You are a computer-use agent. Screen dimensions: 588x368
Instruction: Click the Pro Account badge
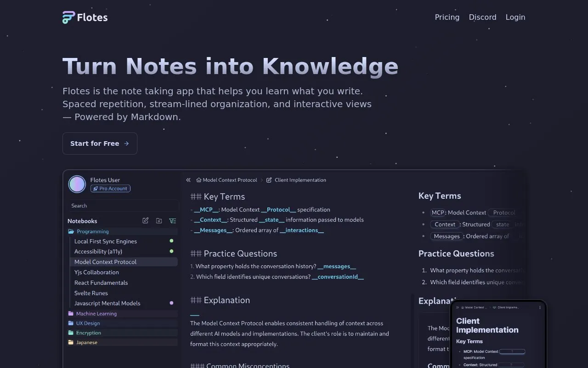pos(110,189)
